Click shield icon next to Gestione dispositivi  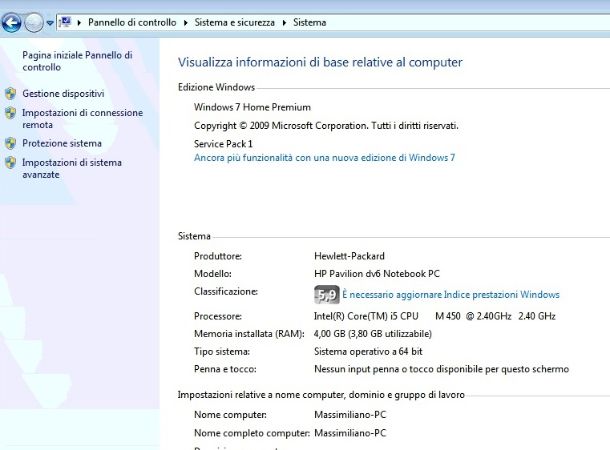pyautogui.click(x=11, y=93)
